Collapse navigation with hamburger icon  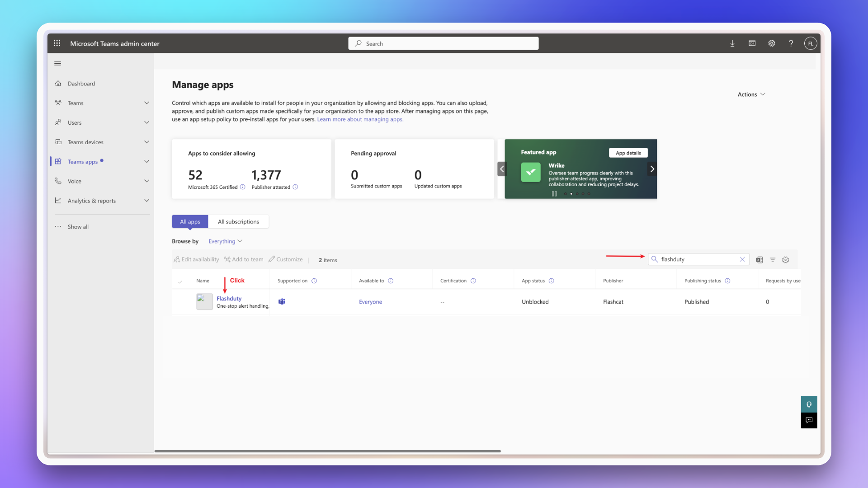click(x=57, y=64)
